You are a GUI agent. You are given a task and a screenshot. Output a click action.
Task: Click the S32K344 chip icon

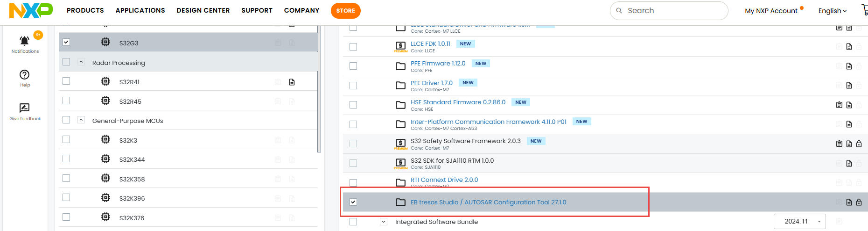[x=106, y=159]
